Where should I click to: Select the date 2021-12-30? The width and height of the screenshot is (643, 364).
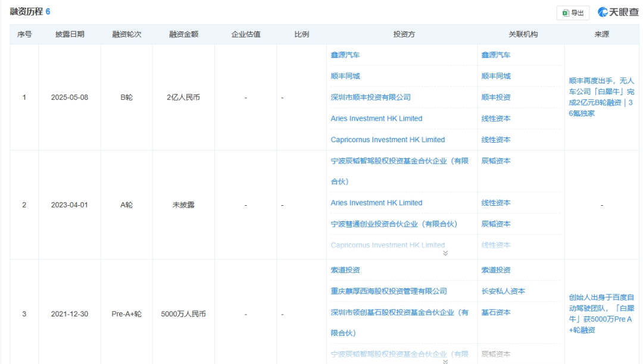tap(69, 314)
